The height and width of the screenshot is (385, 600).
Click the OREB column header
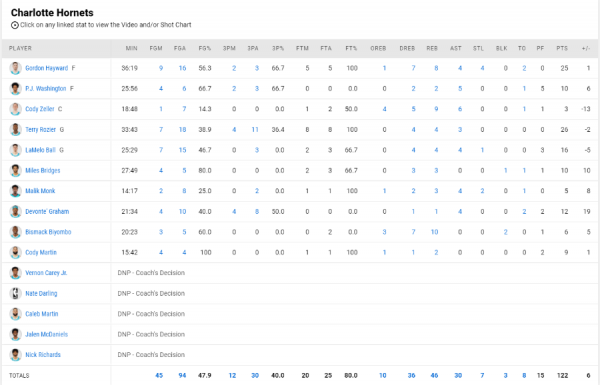[378, 49]
